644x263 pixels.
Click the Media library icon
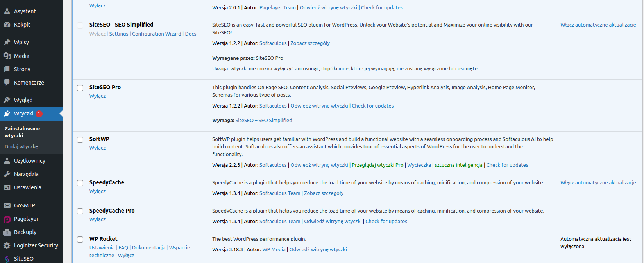[x=7, y=56]
